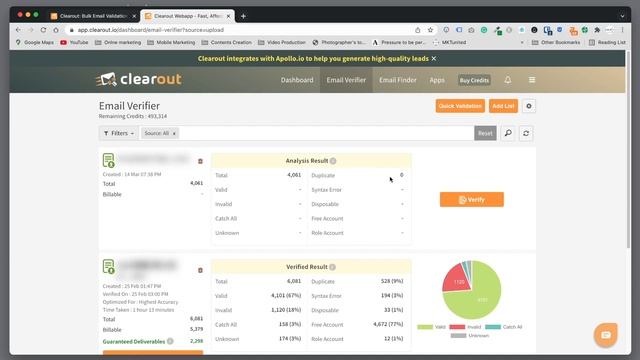640x360 pixels.
Task: Click the Valid legend color swatch
Action: click(425, 327)
